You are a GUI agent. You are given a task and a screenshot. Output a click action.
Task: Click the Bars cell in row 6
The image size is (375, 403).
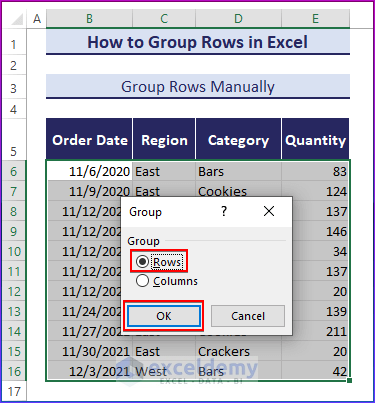[x=238, y=171]
